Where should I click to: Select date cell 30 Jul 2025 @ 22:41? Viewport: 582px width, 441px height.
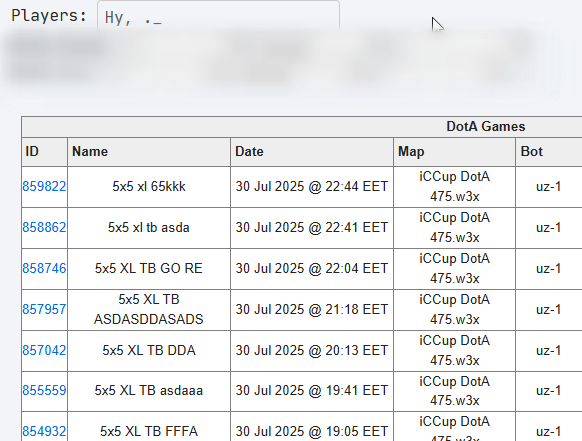312,228
